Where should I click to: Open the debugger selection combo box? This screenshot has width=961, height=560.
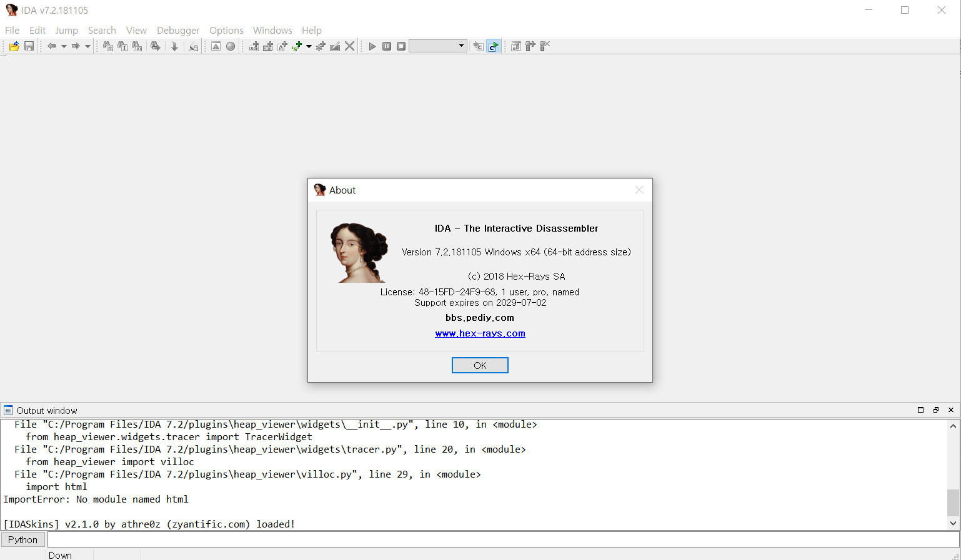click(x=438, y=46)
